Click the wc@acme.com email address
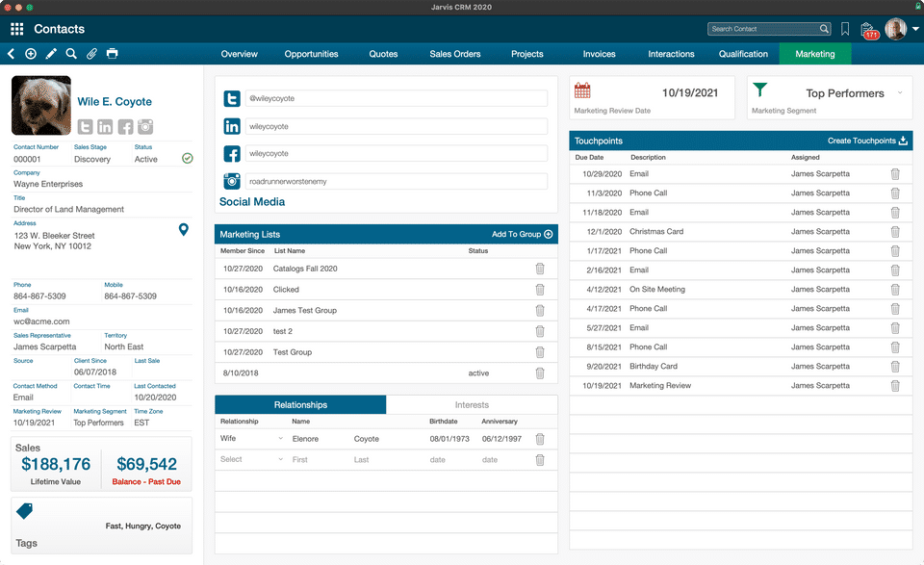The height and width of the screenshot is (565, 924). (41, 321)
